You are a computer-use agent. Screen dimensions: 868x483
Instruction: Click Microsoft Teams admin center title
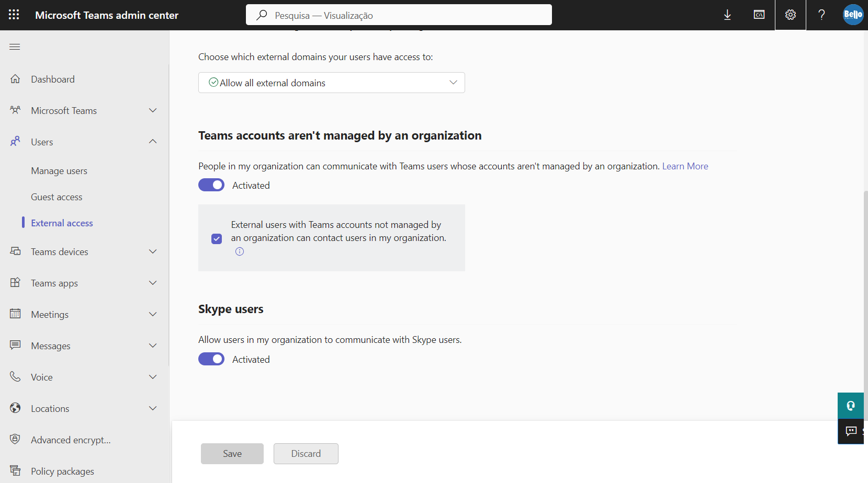pyautogui.click(x=107, y=15)
